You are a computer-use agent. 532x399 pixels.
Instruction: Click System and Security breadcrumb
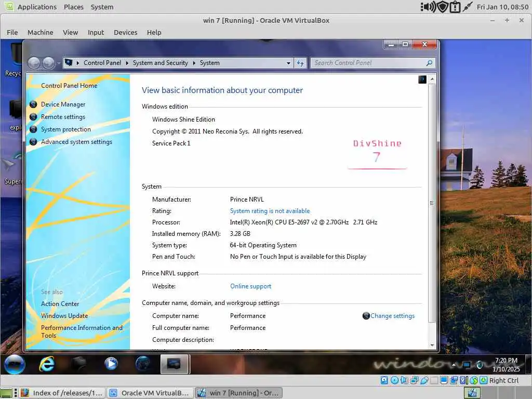tap(160, 63)
